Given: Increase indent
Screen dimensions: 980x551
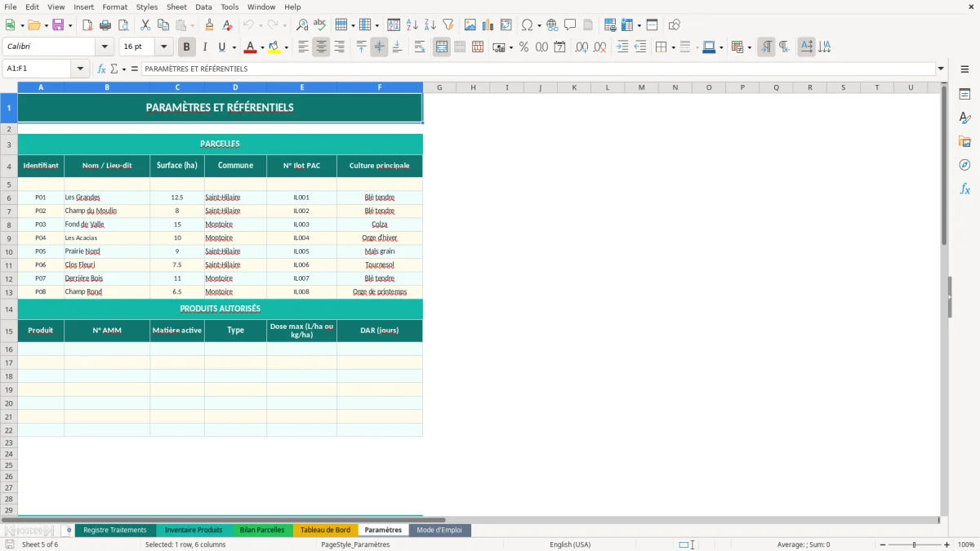Looking at the screenshot, I should coord(622,47).
